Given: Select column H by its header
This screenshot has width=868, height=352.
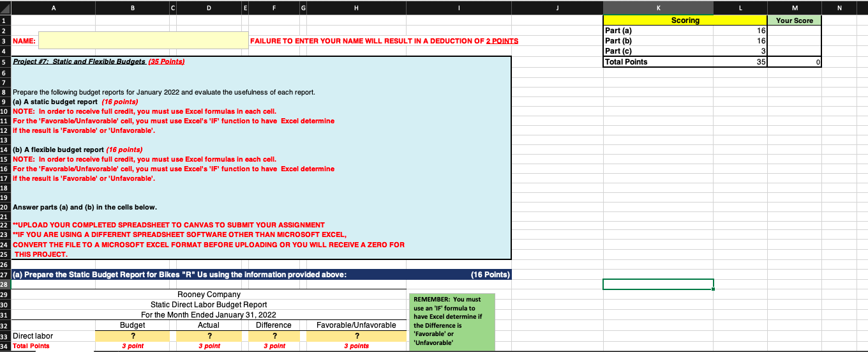Looking at the screenshot, I should pyautogui.click(x=357, y=8).
